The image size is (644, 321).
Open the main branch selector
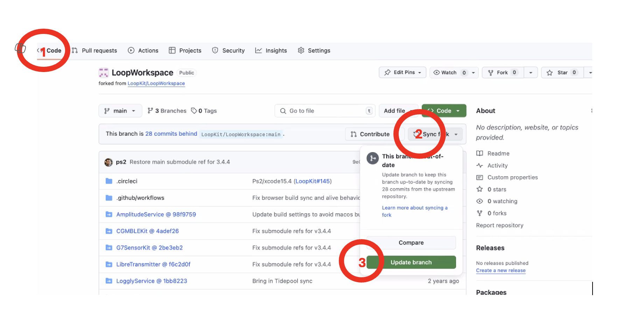tap(120, 110)
